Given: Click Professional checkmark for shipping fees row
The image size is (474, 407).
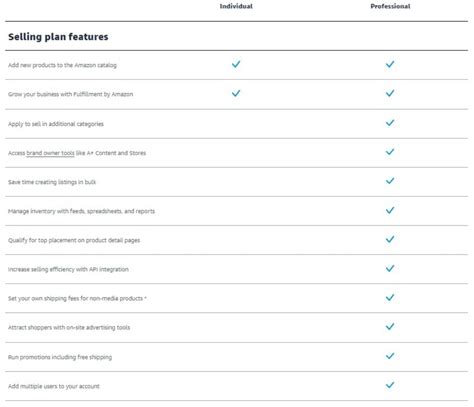Looking at the screenshot, I should pyautogui.click(x=390, y=297).
